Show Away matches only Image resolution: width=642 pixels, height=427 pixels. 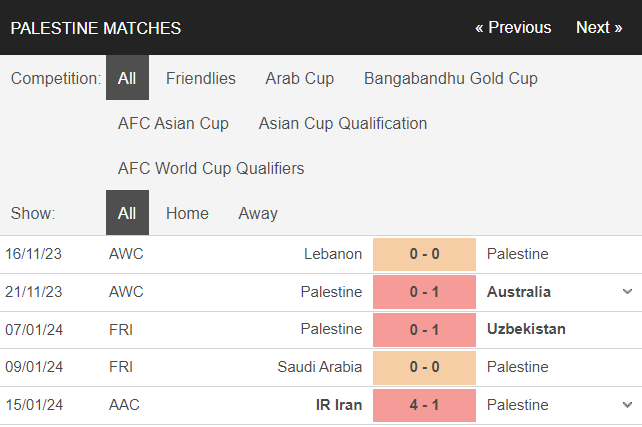pos(258,213)
